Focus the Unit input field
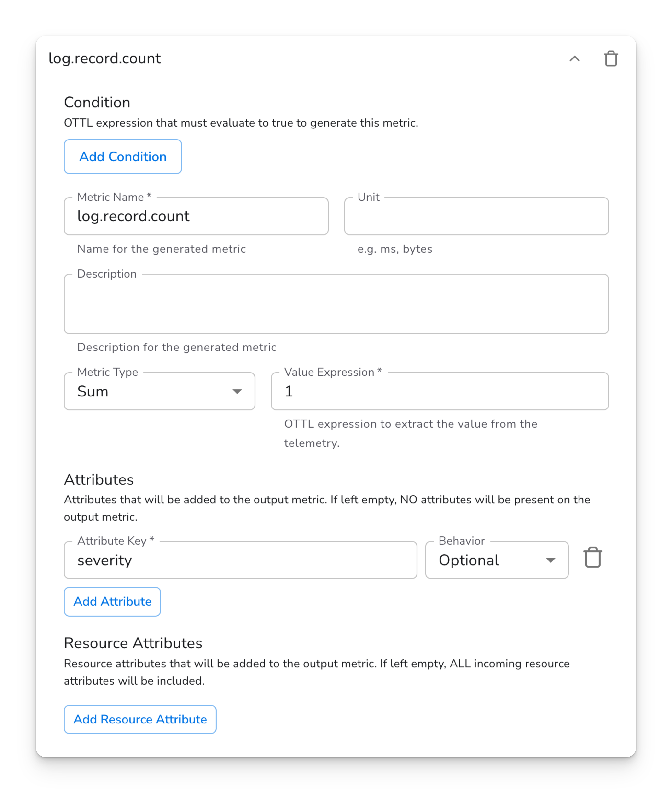The image size is (672, 793). click(x=476, y=216)
